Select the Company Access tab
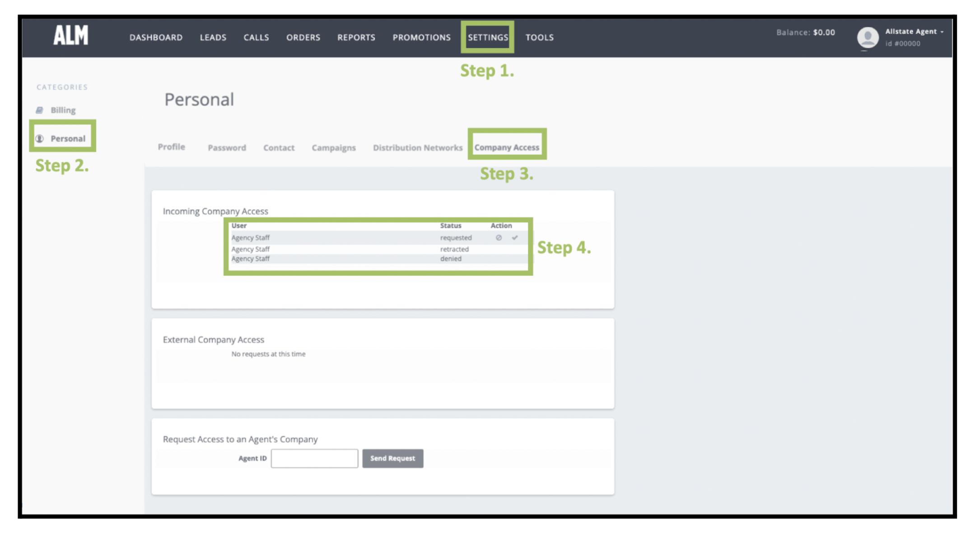Image resolution: width=980 pixels, height=533 pixels. click(x=507, y=147)
